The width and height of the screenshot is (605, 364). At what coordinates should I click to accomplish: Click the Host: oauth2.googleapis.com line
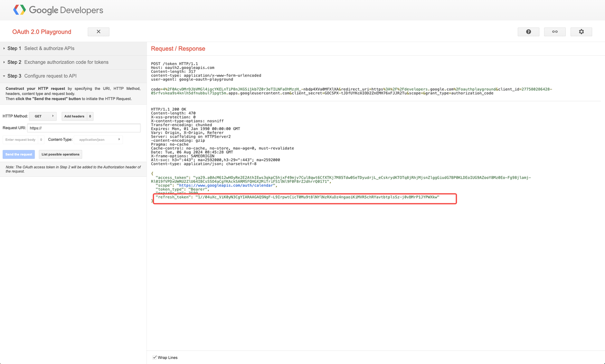pyautogui.click(x=182, y=68)
